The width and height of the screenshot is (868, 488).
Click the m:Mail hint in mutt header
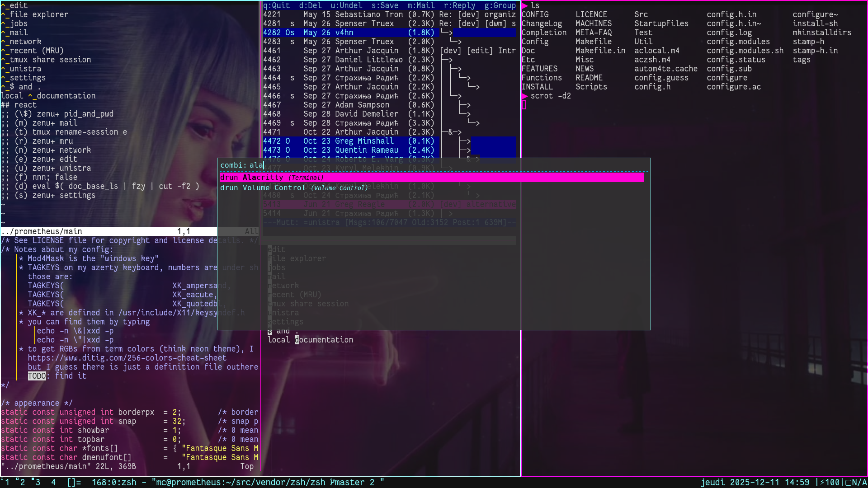420,5
